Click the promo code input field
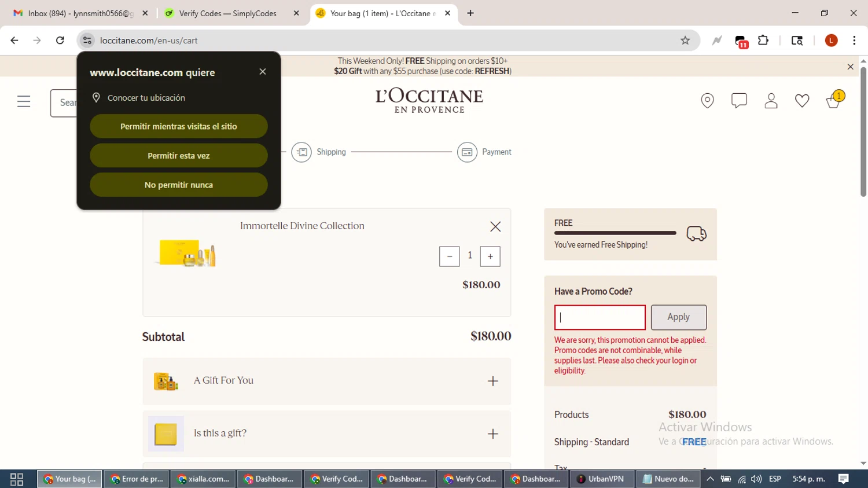The height and width of the screenshot is (488, 868). (600, 317)
